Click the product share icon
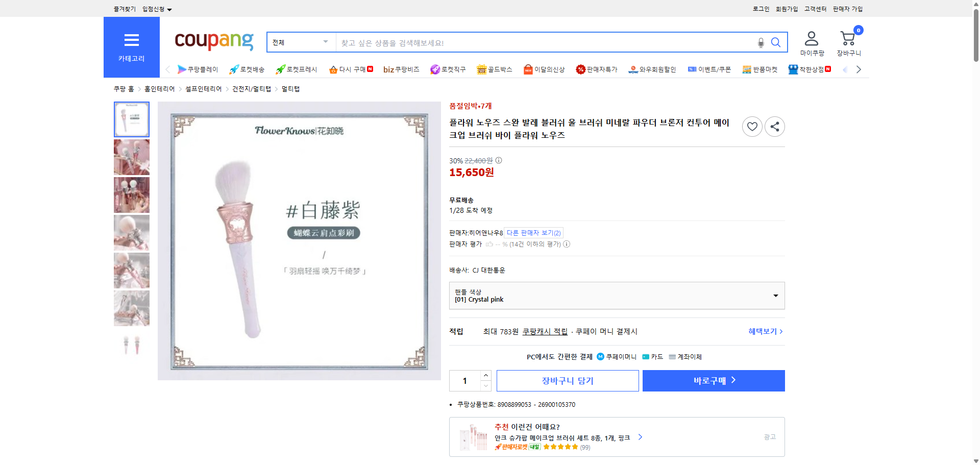980x465 pixels. 774,126
